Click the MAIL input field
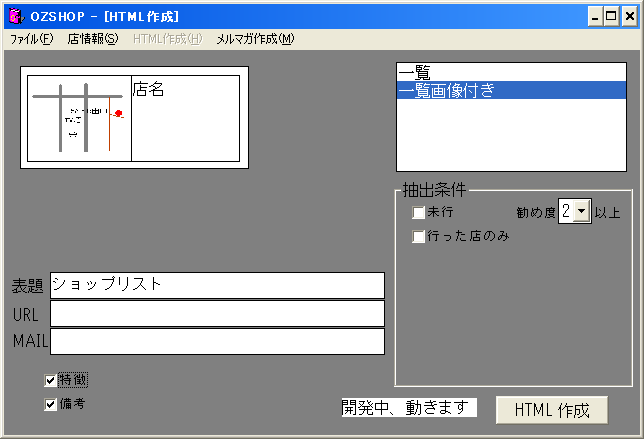Image resolution: width=644 pixels, height=439 pixels. pos(217,341)
